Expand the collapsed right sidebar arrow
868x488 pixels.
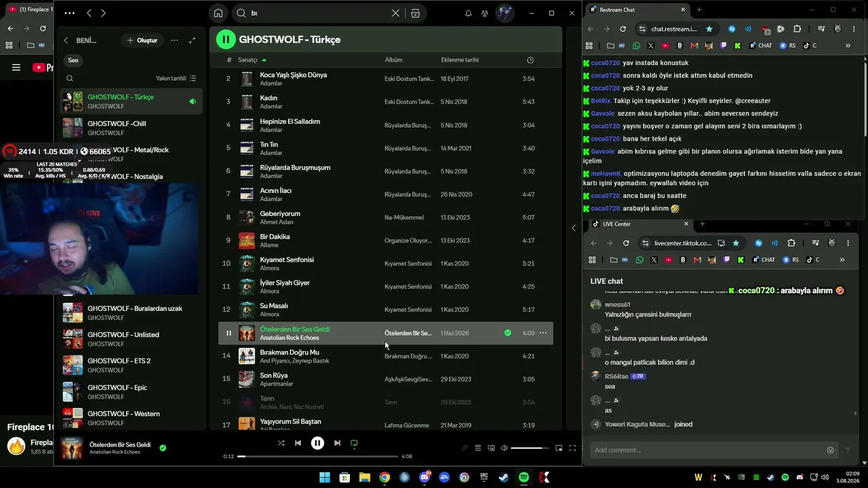coord(574,228)
